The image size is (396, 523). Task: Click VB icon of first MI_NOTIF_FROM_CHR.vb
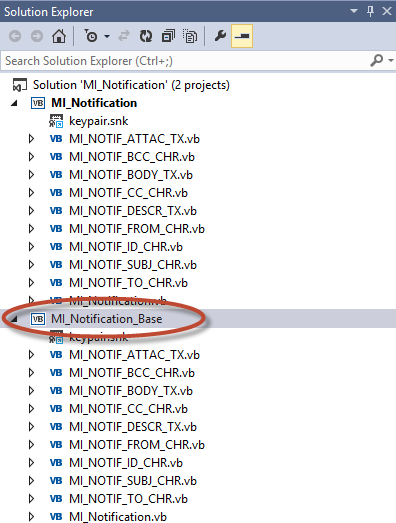56,229
